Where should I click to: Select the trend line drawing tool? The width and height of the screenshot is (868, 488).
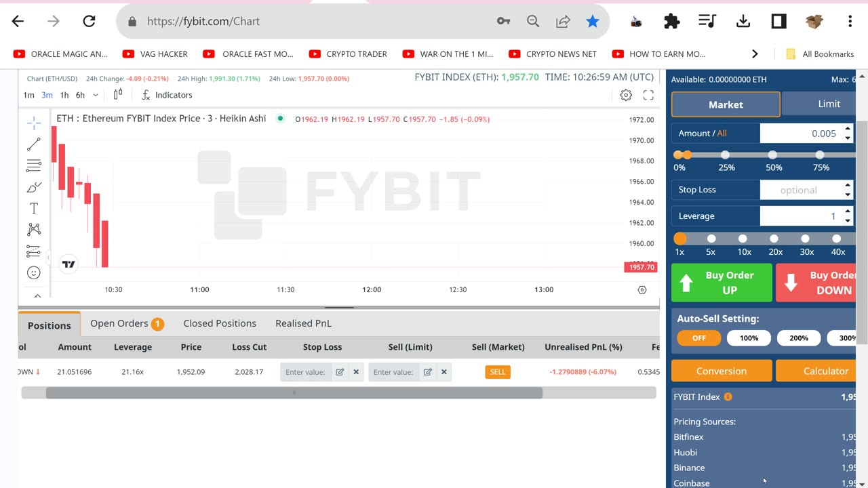34,144
